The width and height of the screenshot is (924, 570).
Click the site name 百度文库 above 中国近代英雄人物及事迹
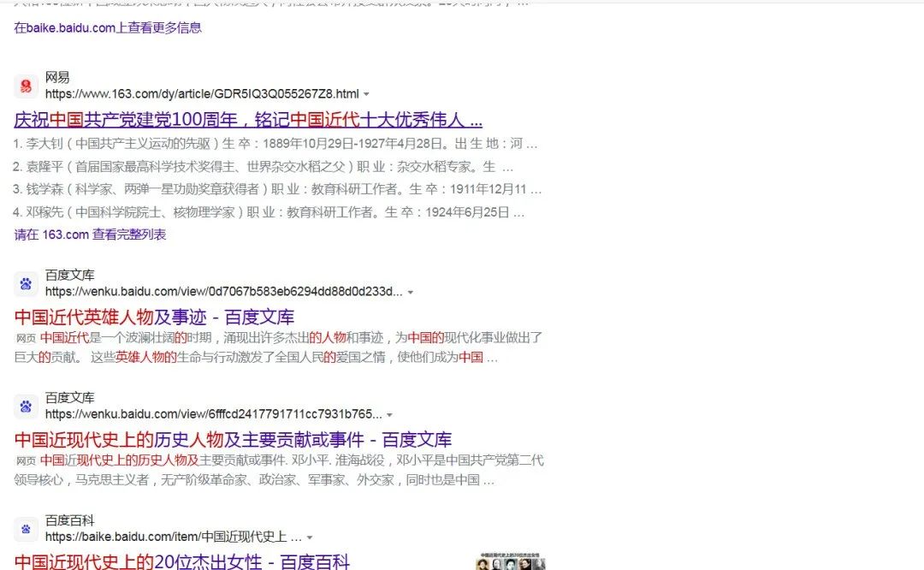click(69, 276)
